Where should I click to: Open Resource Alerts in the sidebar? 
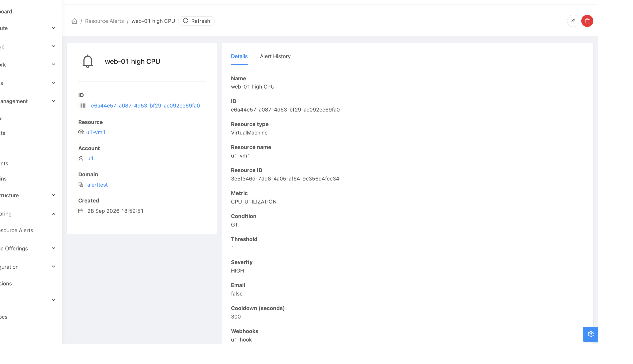pyautogui.click(x=16, y=230)
